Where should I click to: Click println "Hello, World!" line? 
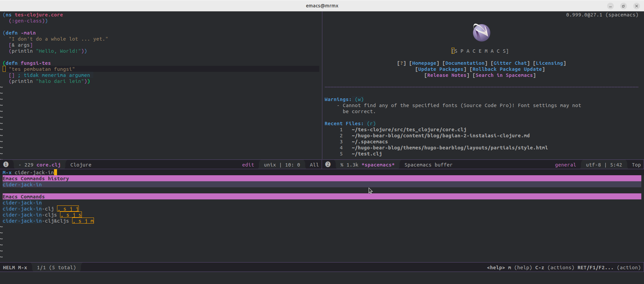(x=48, y=51)
